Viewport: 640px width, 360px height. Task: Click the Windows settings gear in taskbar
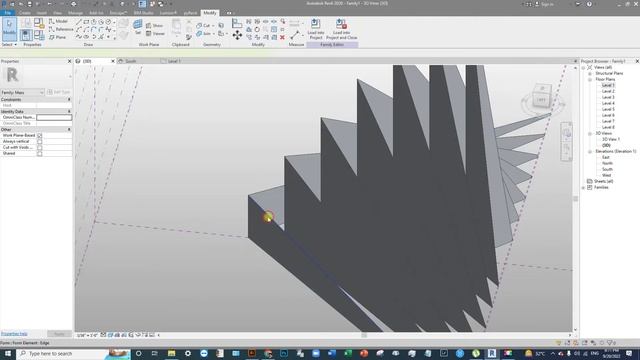(x=188, y=353)
